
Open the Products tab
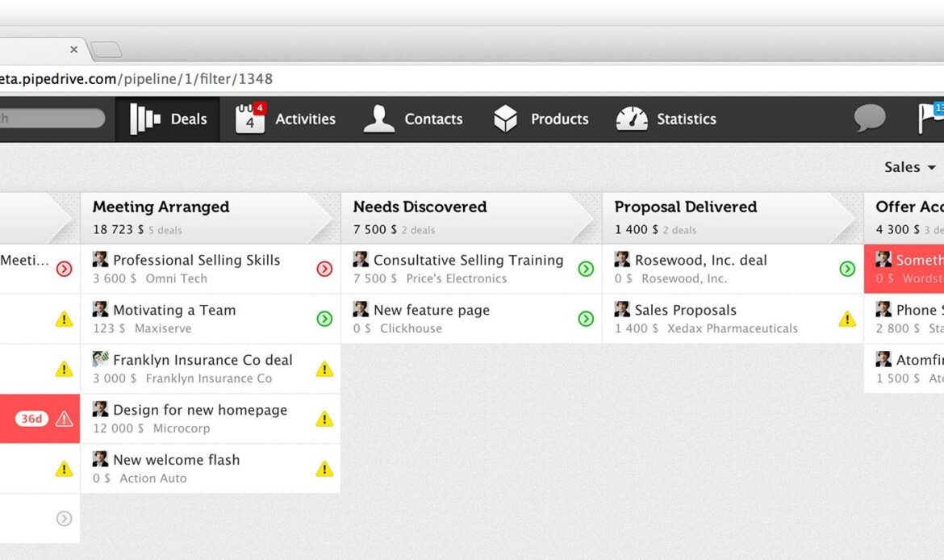coord(541,119)
